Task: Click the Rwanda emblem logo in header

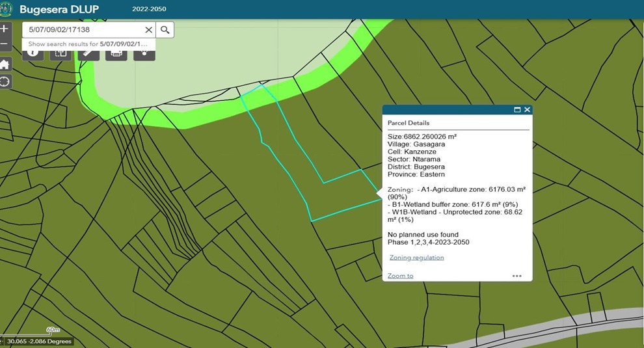Action: point(7,10)
